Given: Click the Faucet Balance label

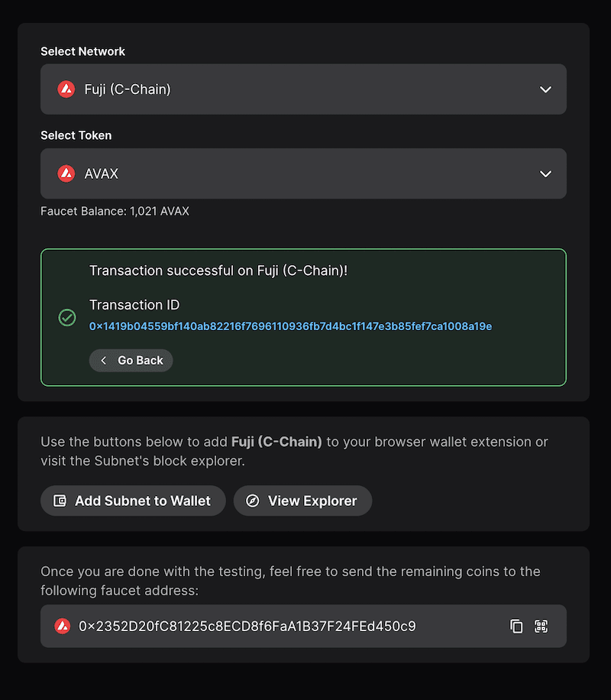Looking at the screenshot, I should [115, 211].
